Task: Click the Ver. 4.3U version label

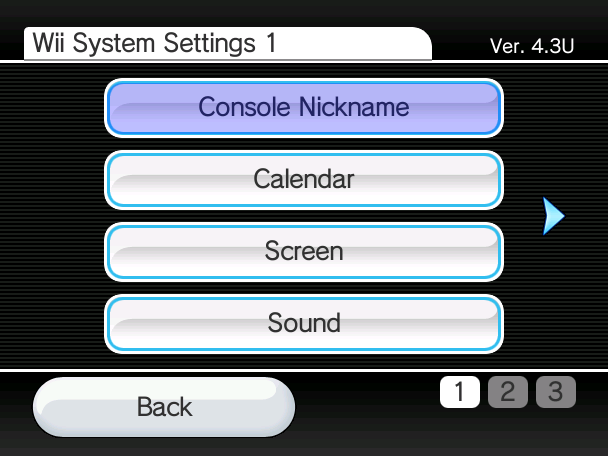Action: [532, 46]
